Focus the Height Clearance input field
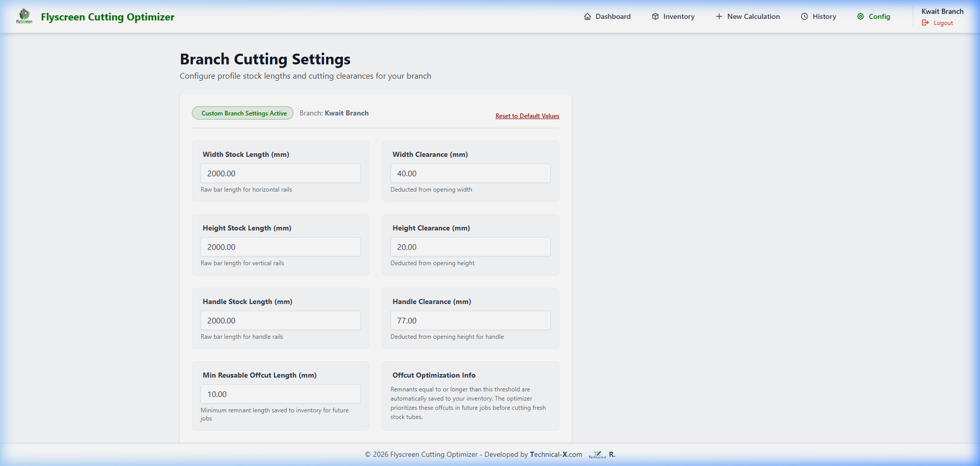980x466 pixels. 470,247
